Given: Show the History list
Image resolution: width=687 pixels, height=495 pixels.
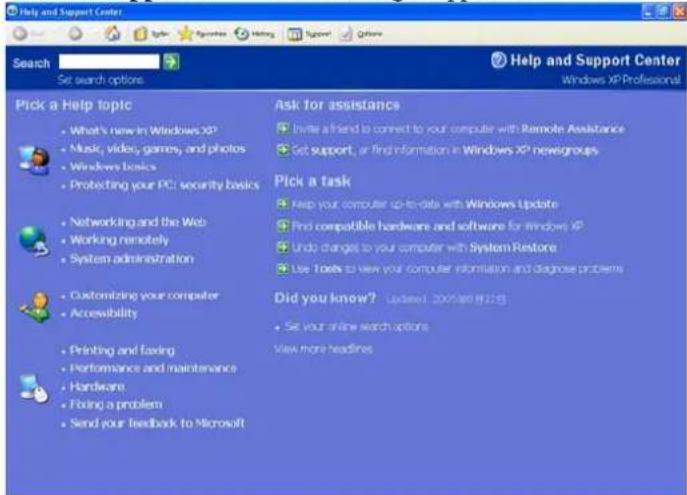Looking at the screenshot, I should tap(255, 34).
